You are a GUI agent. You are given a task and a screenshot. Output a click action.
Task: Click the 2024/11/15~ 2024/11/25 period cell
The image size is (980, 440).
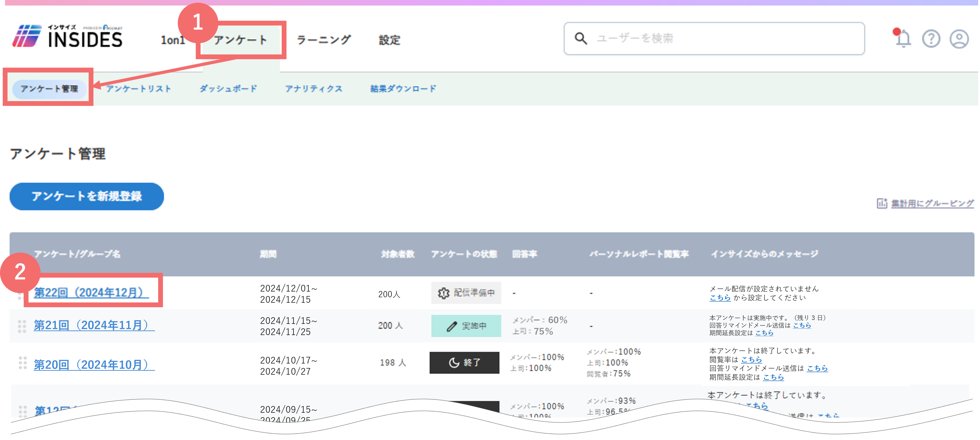(288, 326)
